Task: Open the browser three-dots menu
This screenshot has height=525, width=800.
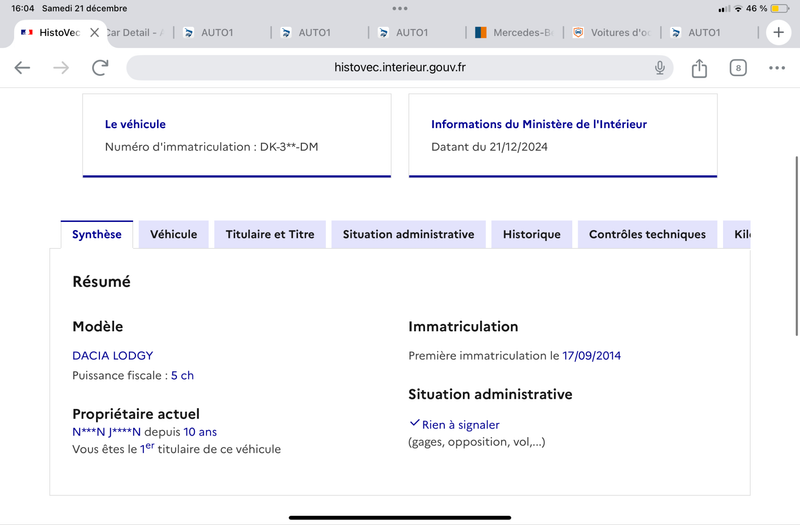Action: click(x=777, y=68)
